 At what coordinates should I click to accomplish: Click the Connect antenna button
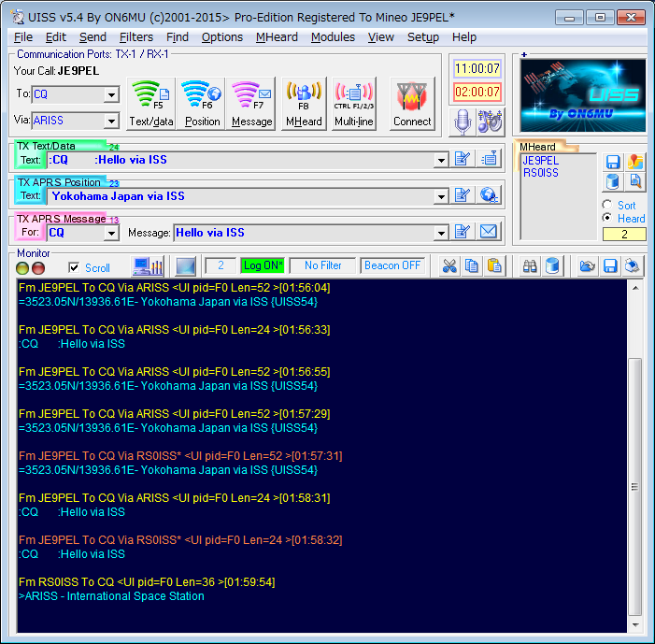coord(412,104)
